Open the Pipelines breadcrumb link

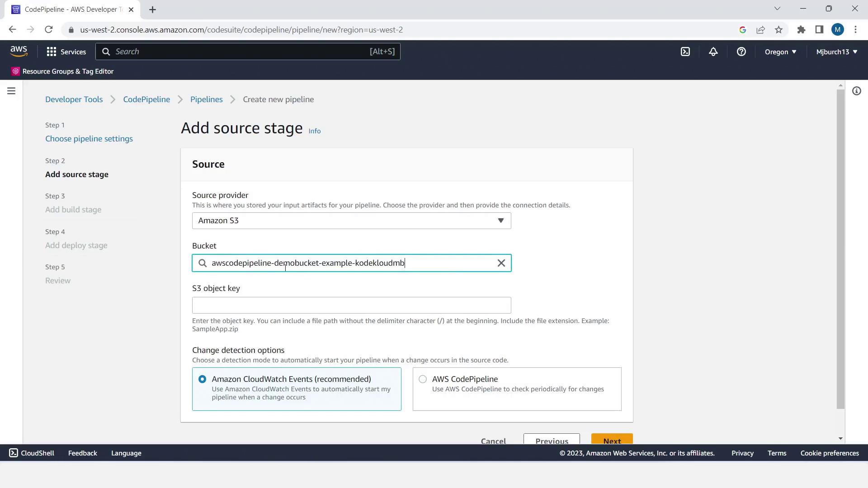[x=206, y=99]
